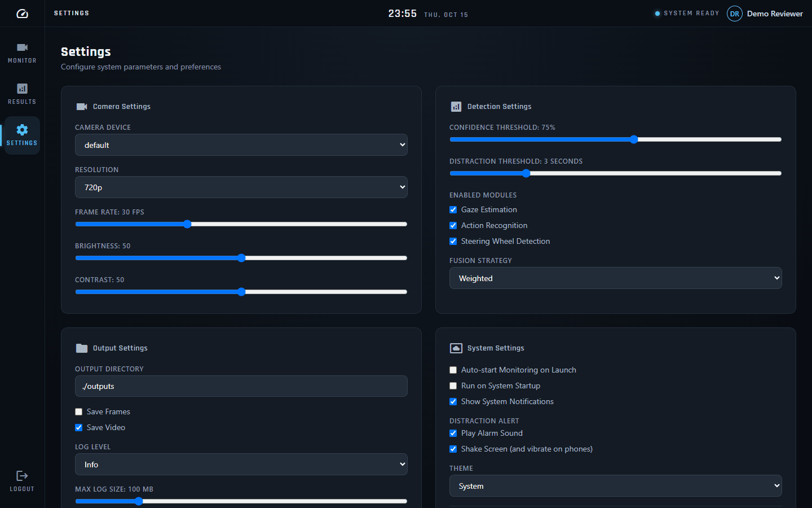Image resolution: width=812 pixels, height=508 pixels.
Task: Open the Theme dropdown set to System
Action: coord(616,486)
